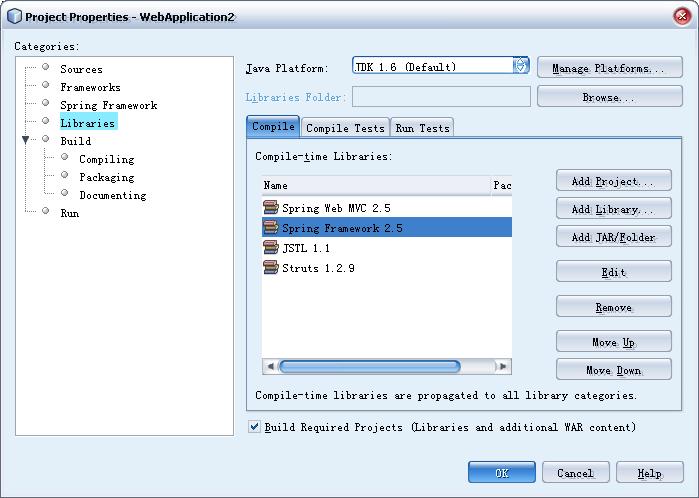
Task: Click the Move Up button
Action: click(613, 342)
